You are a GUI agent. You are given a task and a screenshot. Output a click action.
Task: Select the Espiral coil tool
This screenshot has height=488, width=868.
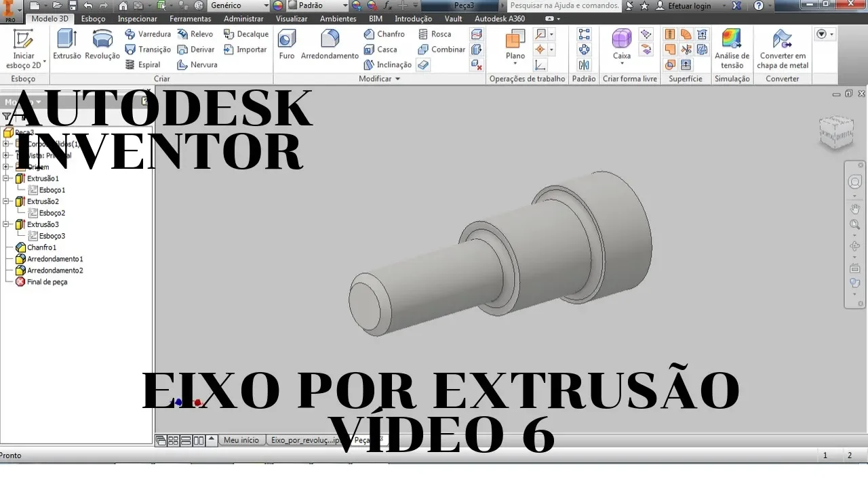(143, 65)
